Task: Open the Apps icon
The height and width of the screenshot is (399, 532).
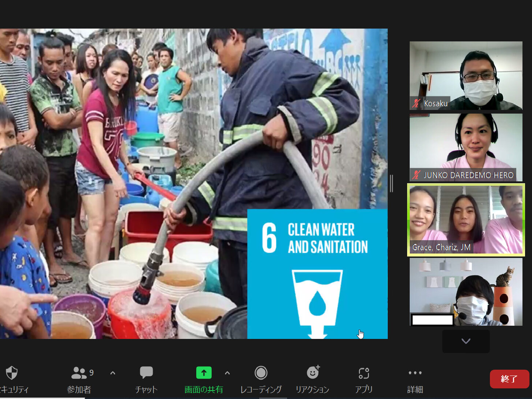Action: pos(364,373)
